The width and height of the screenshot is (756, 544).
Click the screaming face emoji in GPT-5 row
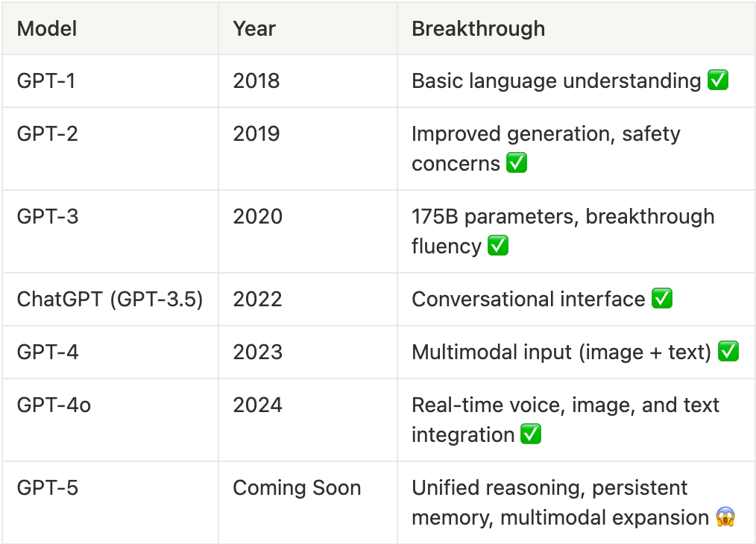click(x=725, y=517)
